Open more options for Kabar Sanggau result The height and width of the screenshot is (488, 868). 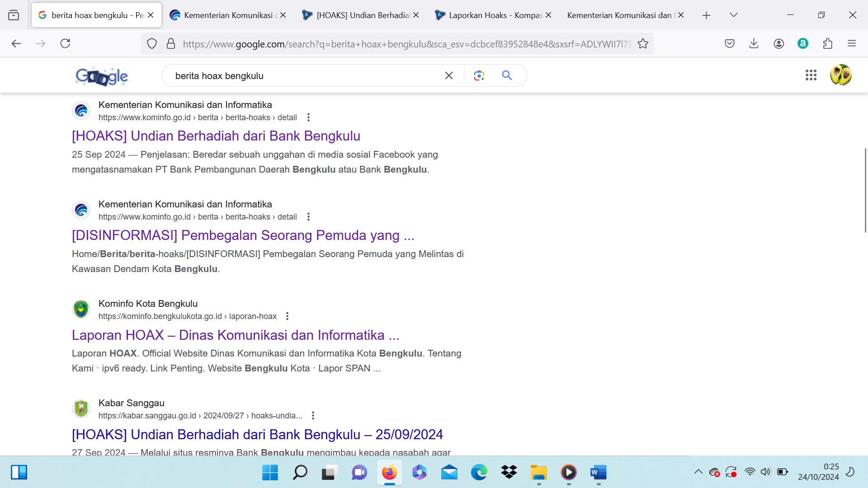313,416
